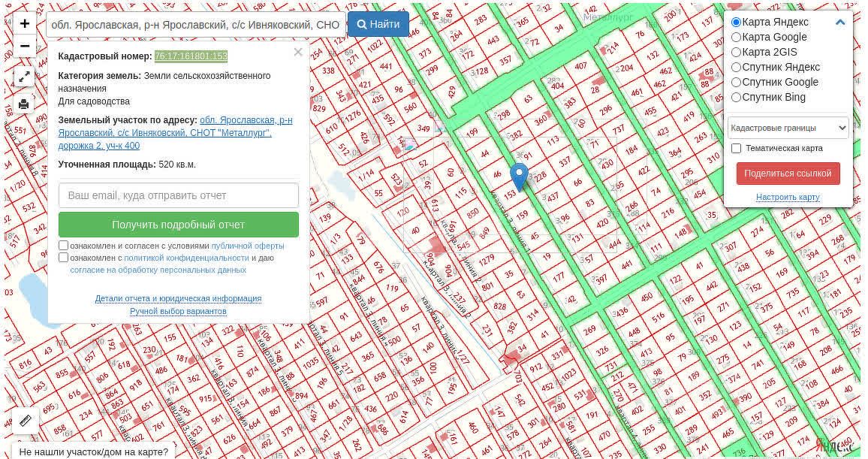The height and width of the screenshot is (459, 868).
Task: Close the cadastral info panel
Action: pyautogui.click(x=298, y=52)
